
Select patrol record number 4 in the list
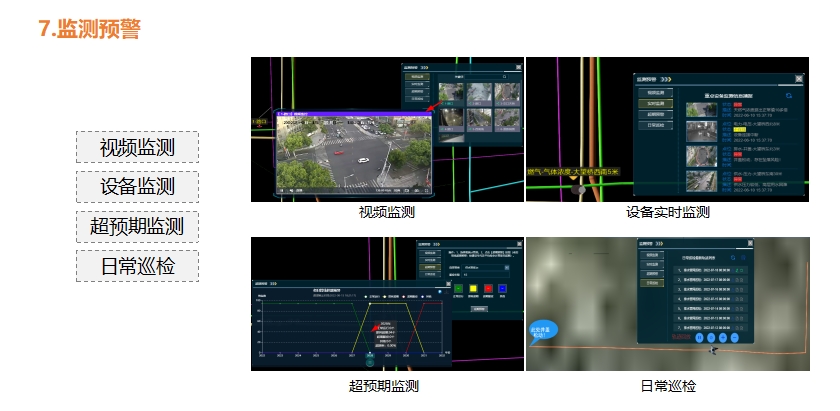coord(710,299)
